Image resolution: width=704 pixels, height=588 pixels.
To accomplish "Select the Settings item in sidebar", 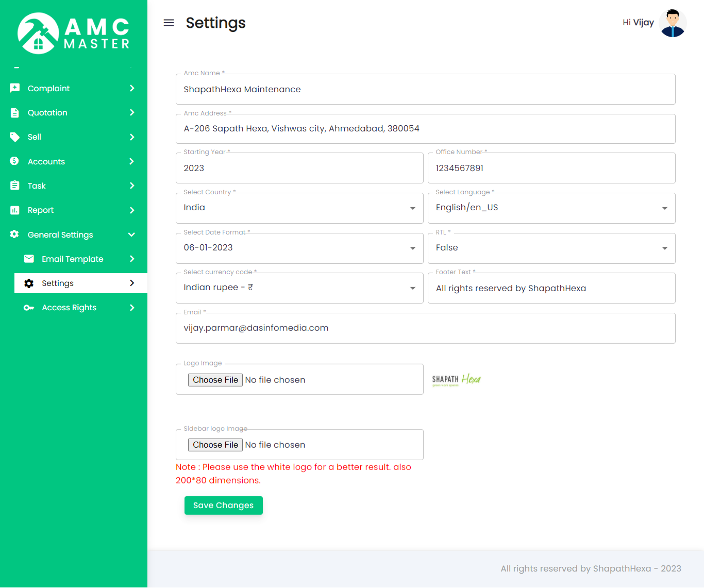I will (x=58, y=283).
